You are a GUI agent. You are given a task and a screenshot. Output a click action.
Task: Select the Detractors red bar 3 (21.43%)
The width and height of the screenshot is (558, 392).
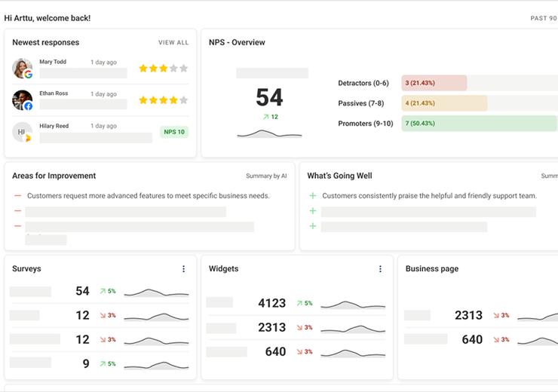(434, 83)
